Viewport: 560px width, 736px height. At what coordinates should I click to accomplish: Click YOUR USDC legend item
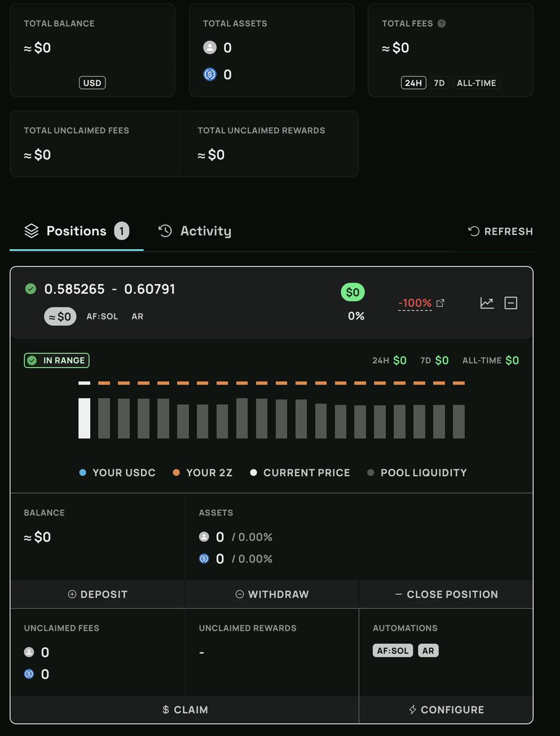pyautogui.click(x=118, y=473)
